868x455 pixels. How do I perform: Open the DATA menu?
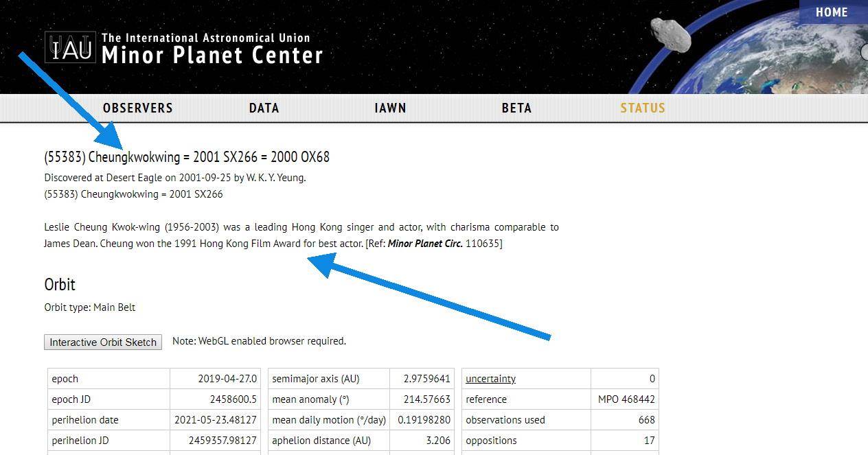[264, 108]
